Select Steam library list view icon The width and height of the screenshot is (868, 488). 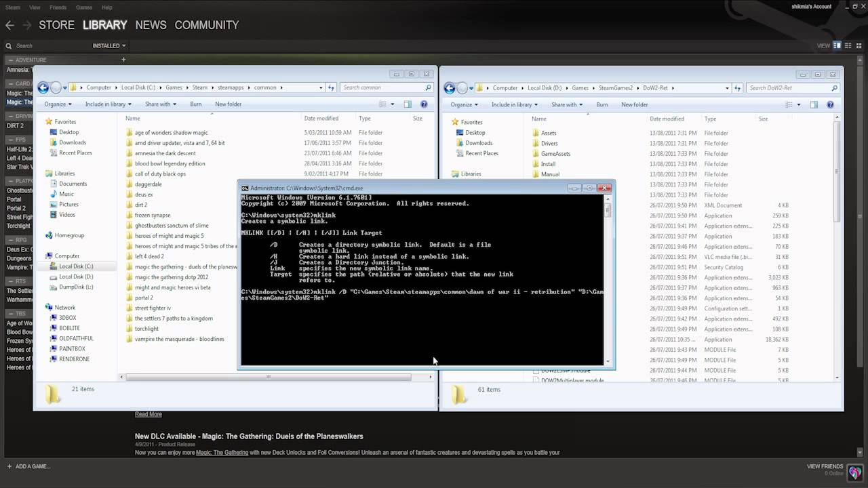tap(846, 45)
